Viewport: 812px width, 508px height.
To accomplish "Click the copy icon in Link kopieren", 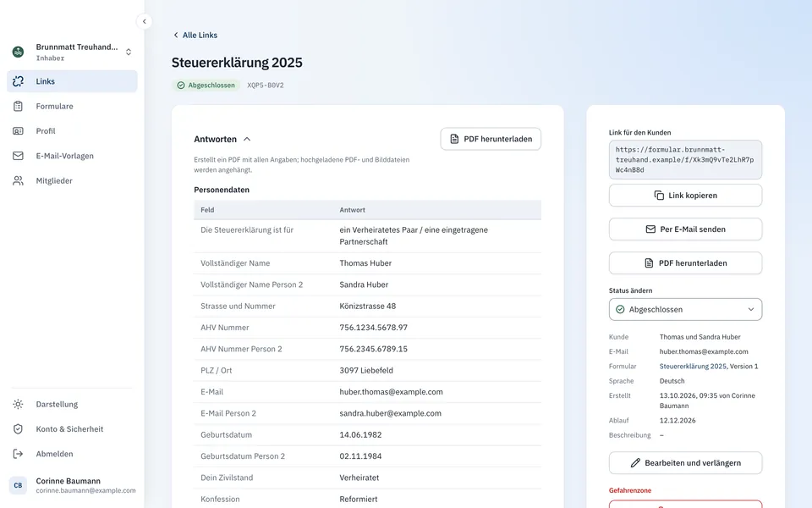I will [x=659, y=196].
